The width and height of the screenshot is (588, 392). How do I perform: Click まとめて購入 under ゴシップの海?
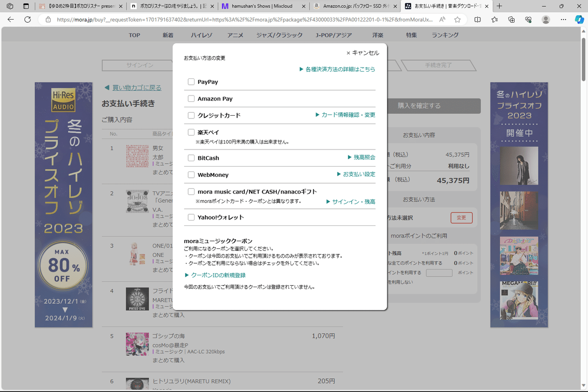[169, 360]
